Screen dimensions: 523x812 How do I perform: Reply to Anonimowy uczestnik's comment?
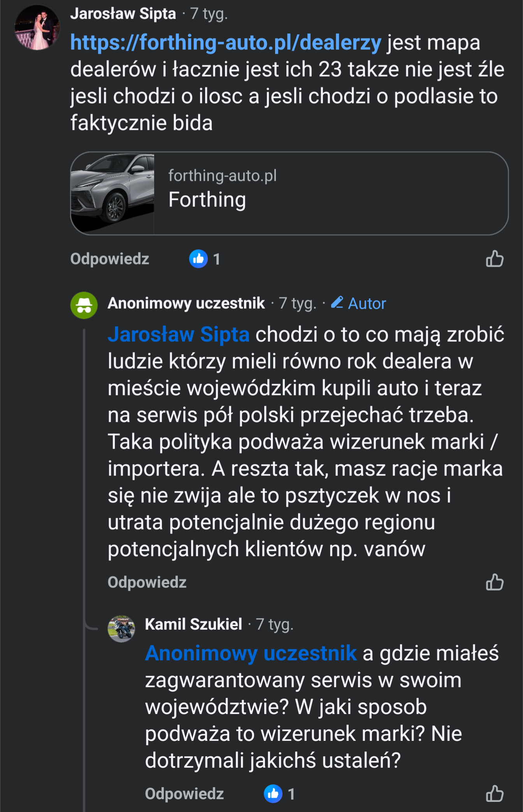[x=147, y=582]
